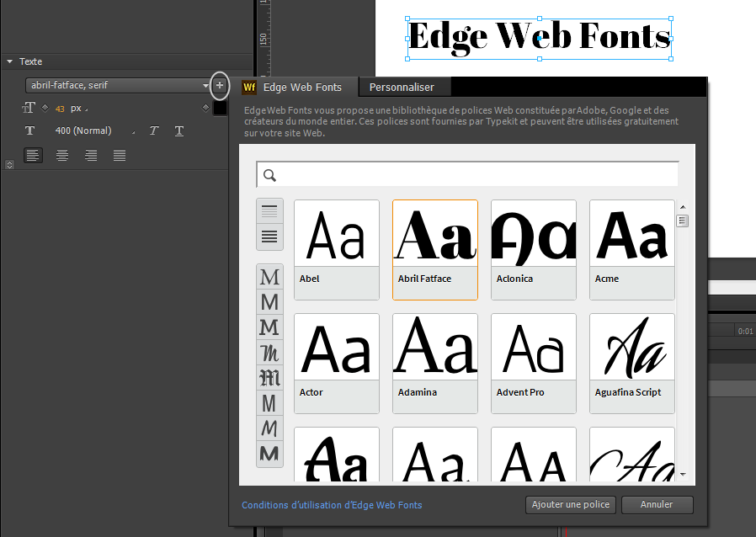Filter by blackletter classification M icon

pos(269,379)
